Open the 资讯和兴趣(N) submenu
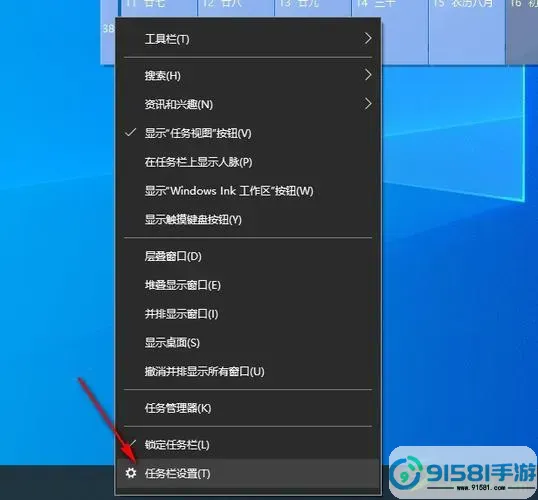This screenshot has width=538, height=500. pos(248,104)
